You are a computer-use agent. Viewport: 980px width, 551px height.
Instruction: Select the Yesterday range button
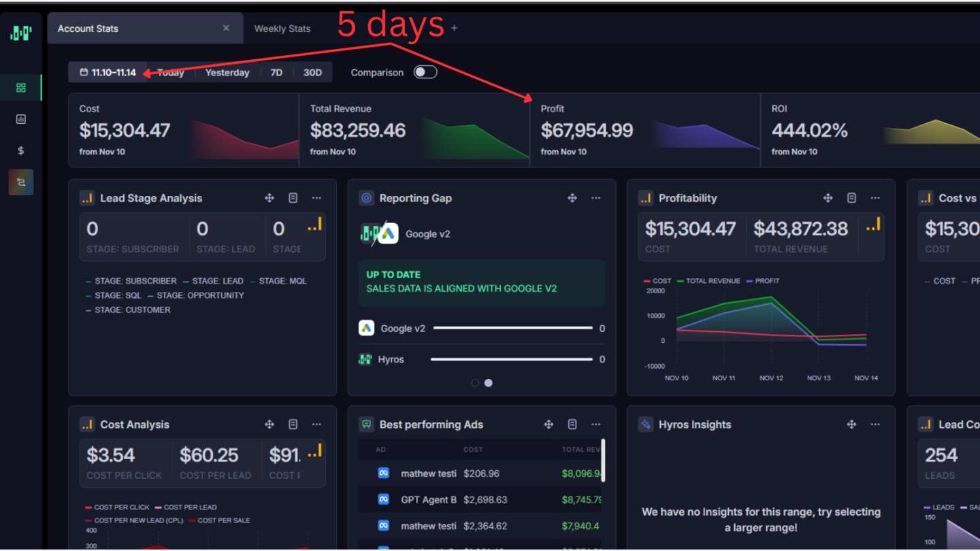point(227,72)
